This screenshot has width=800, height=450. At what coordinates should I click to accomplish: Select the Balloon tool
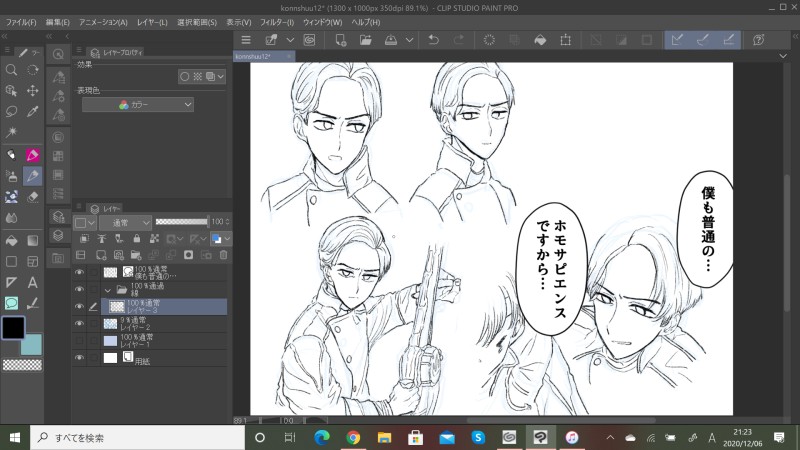(x=11, y=304)
